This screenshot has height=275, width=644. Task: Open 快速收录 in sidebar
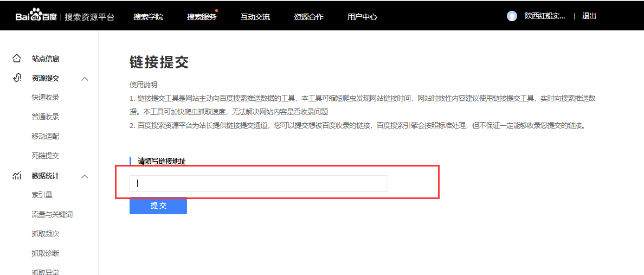click(x=46, y=98)
